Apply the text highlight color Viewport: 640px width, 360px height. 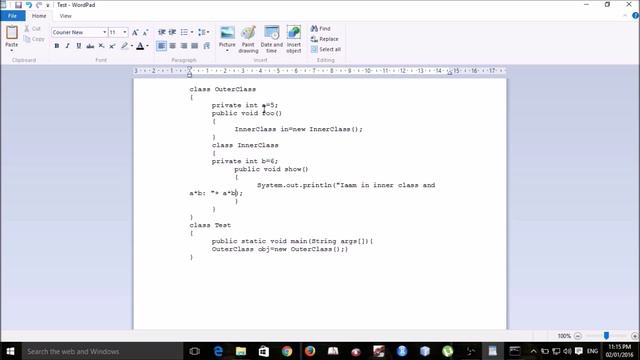124,46
